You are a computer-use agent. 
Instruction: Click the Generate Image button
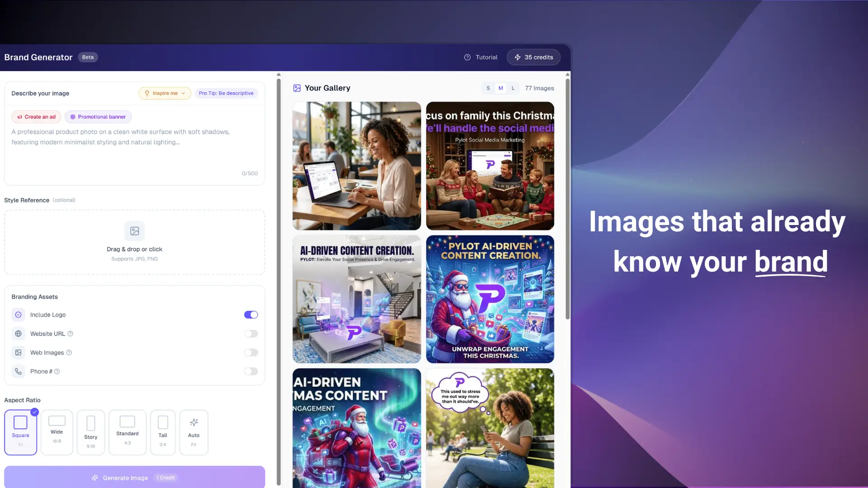(134, 478)
